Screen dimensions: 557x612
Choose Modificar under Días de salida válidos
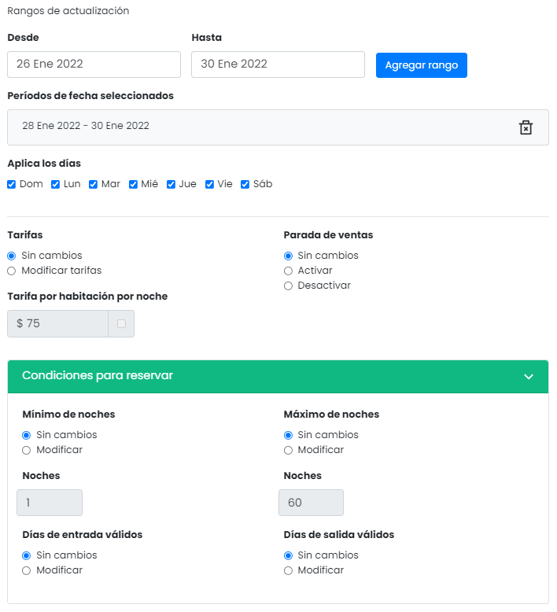point(288,571)
